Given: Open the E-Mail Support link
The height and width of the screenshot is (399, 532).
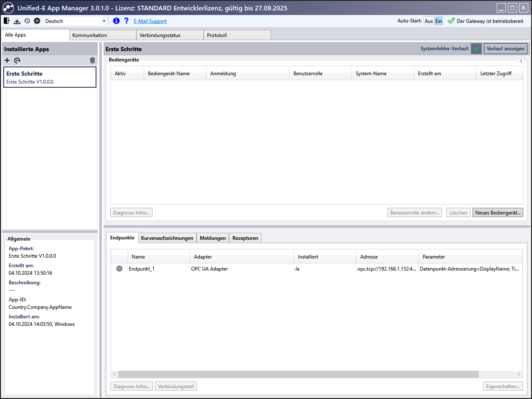Looking at the screenshot, I should (150, 21).
